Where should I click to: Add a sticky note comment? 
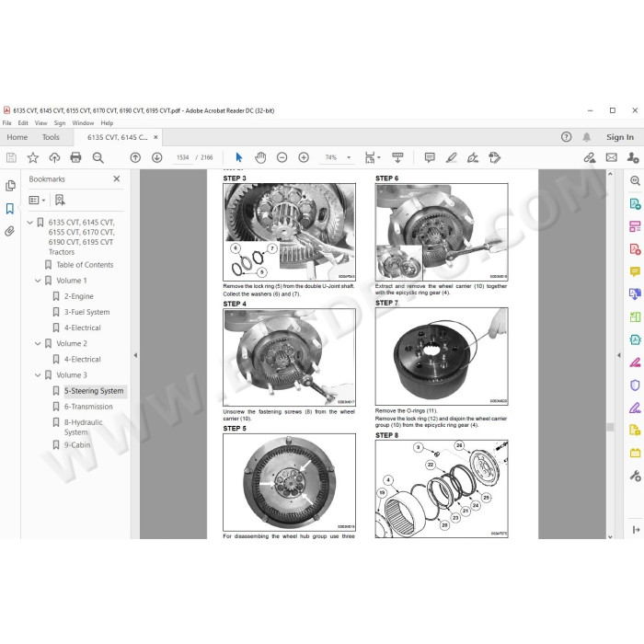pyautogui.click(x=430, y=157)
